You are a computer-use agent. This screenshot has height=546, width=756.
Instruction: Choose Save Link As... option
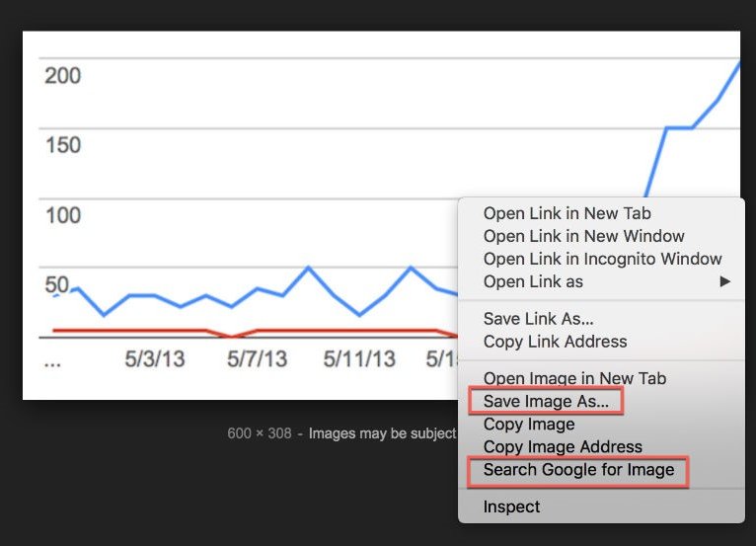click(x=538, y=319)
